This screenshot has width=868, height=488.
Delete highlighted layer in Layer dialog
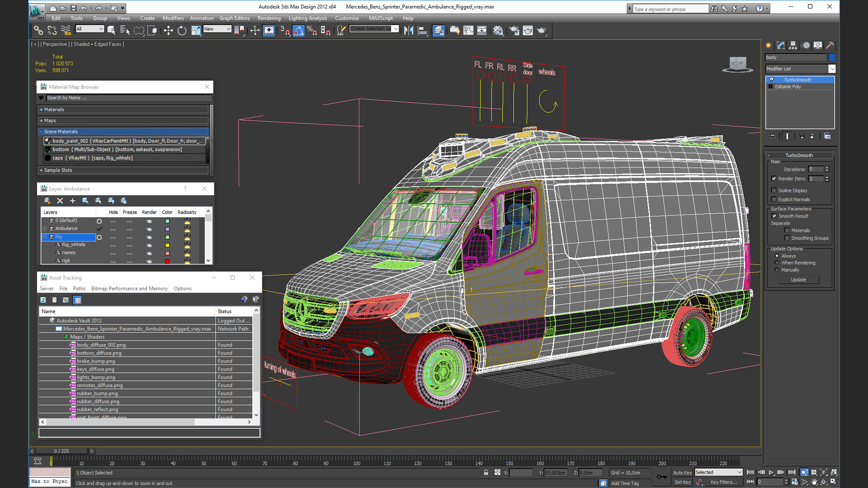[60, 201]
